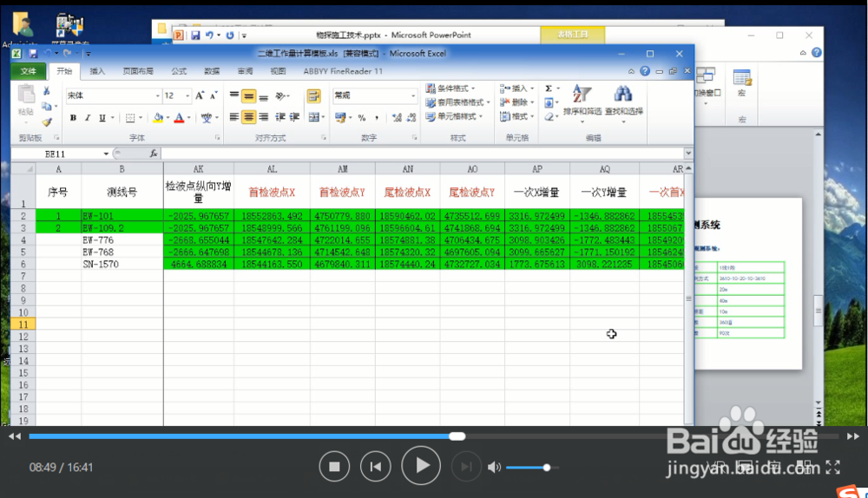Expand the Name Box dropdown arrow

click(106, 154)
